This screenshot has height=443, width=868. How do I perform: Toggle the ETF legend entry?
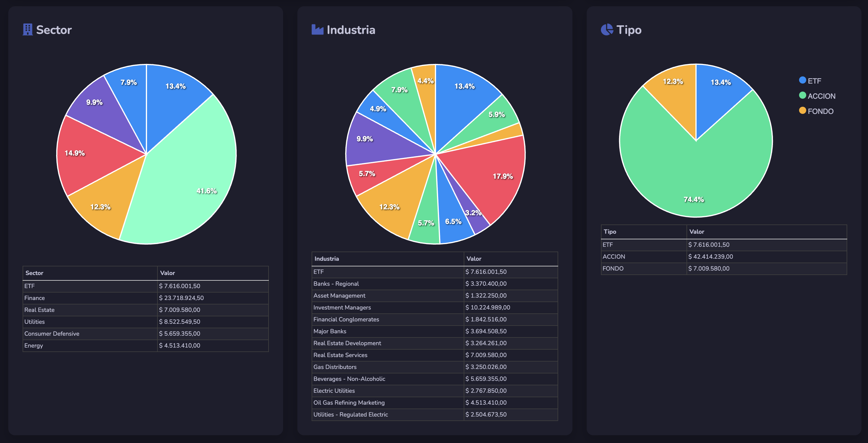pos(814,81)
